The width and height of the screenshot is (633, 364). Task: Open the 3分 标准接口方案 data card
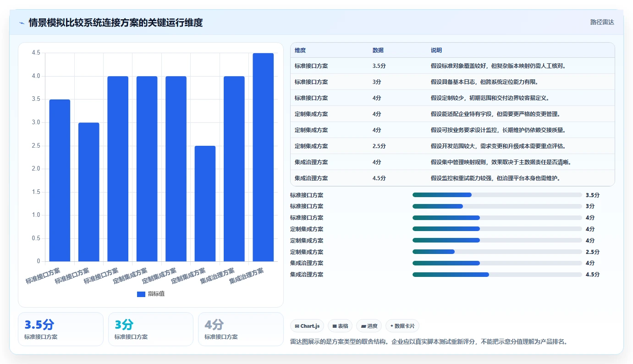tap(151, 329)
